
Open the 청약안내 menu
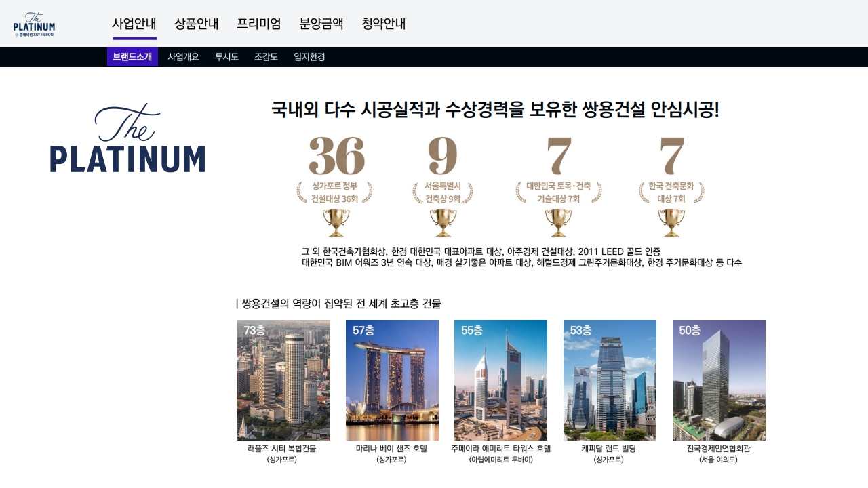tap(384, 24)
